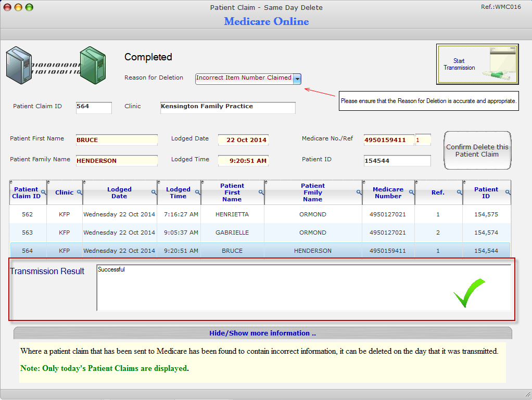
Task: Click the Patient Claim ID field
Action: (94, 108)
